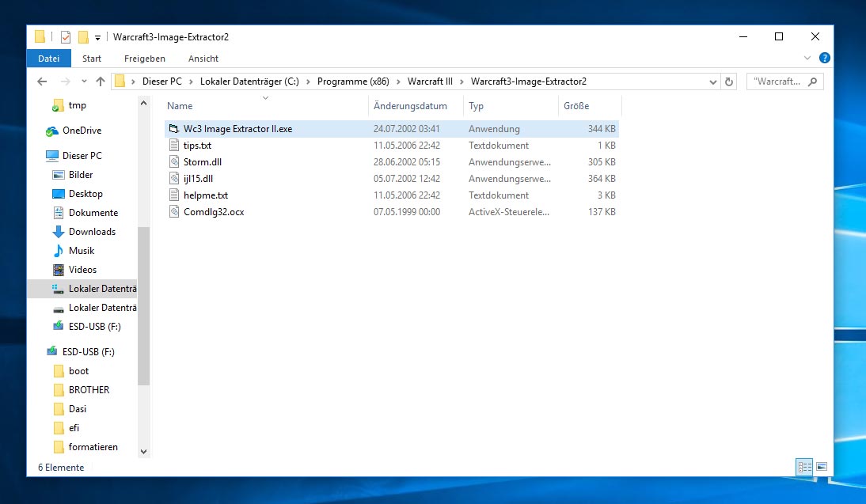Image resolution: width=866 pixels, height=504 pixels.
Task: Click Lokaler Datenträger (C:) breadcrumb
Action: (249, 81)
